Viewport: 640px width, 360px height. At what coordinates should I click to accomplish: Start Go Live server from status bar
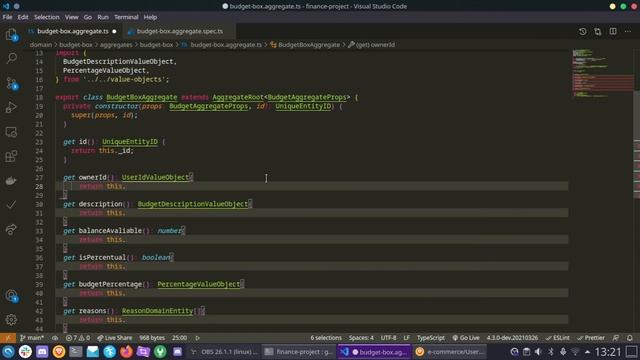(x=466, y=338)
